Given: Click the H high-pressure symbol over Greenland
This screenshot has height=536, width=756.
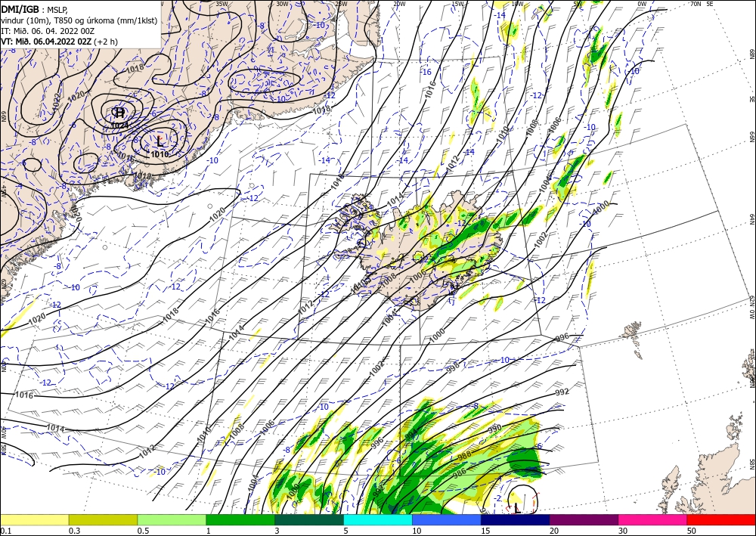Looking at the screenshot, I should (119, 113).
